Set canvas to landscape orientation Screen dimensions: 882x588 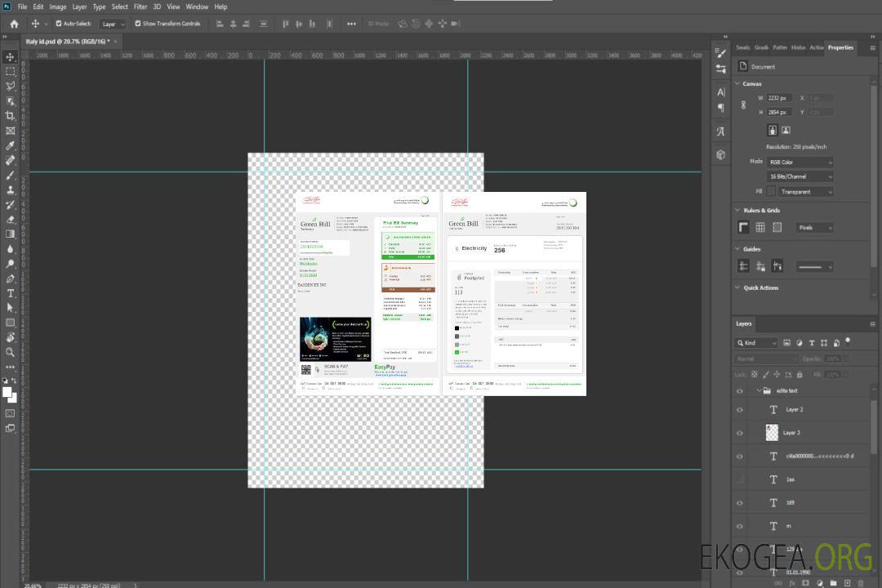pyautogui.click(x=786, y=130)
